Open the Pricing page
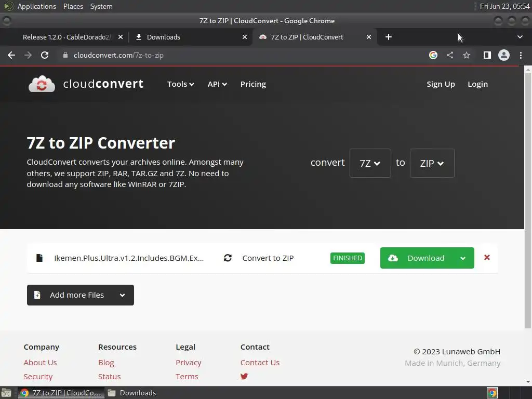 [253, 84]
